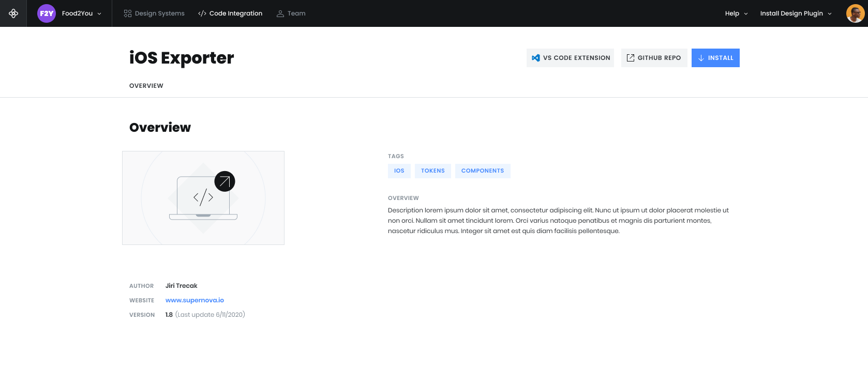
Task: Click the black arrow badge on thumbnail
Action: [225, 181]
